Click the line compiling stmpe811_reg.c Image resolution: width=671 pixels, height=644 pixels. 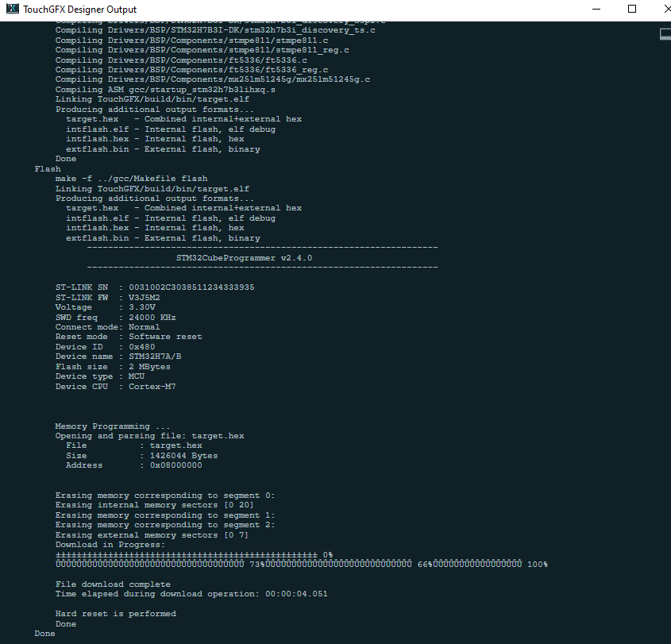click(202, 50)
